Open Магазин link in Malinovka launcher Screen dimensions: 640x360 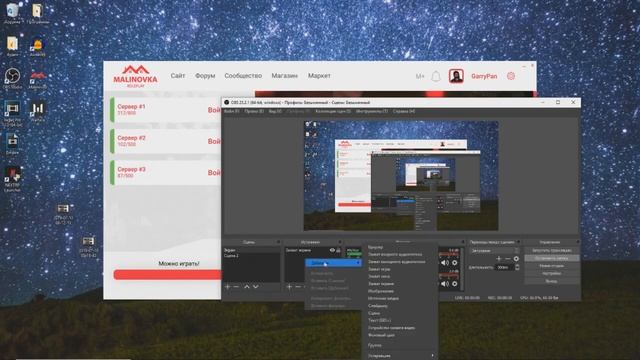point(284,76)
